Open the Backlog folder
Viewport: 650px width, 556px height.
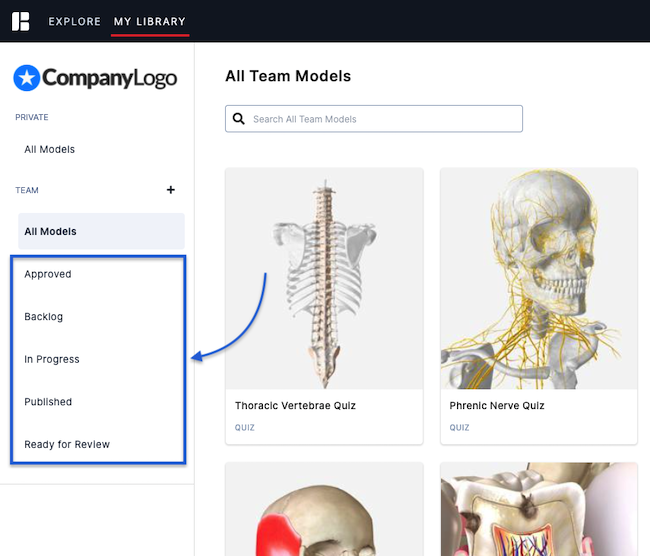44,317
